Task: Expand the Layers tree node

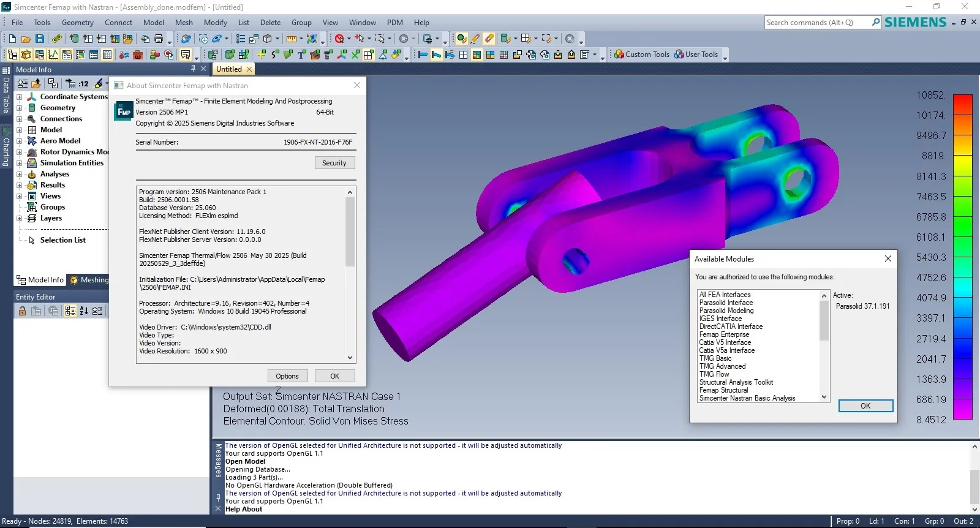Action: 20,218
